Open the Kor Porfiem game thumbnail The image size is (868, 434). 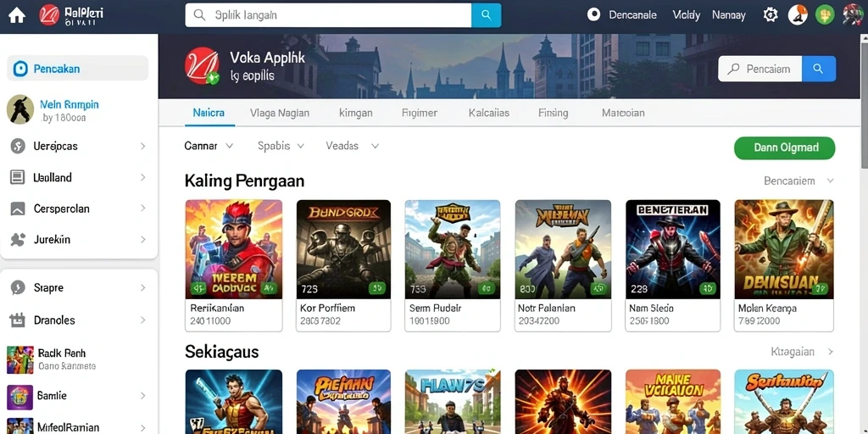pyautogui.click(x=343, y=249)
